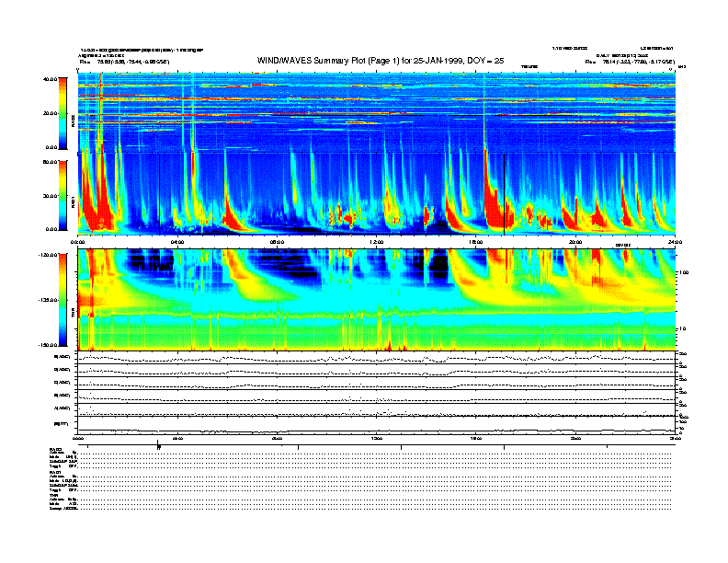
Task: Click the 04:00 label below the RAD1 spectrogram
Action: [x=177, y=242]
